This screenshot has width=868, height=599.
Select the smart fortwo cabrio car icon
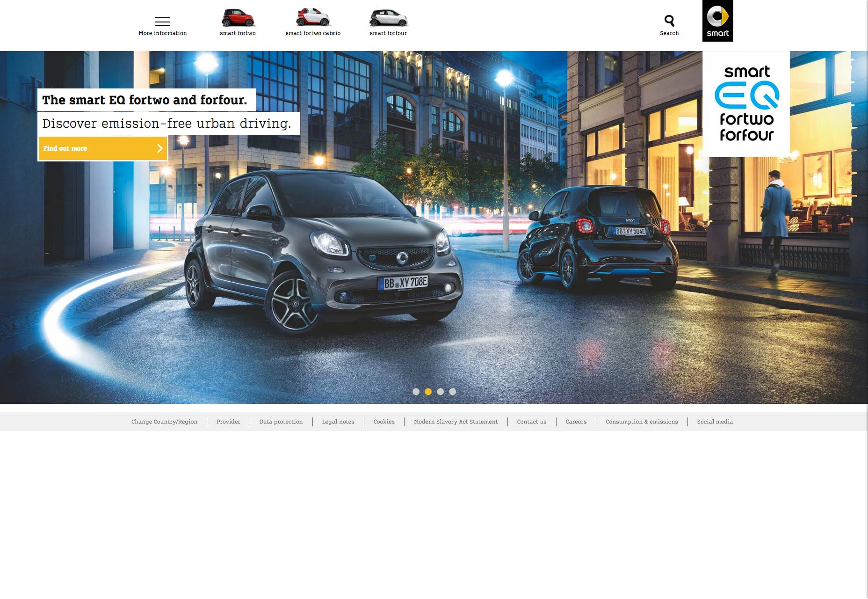point(313,17)
